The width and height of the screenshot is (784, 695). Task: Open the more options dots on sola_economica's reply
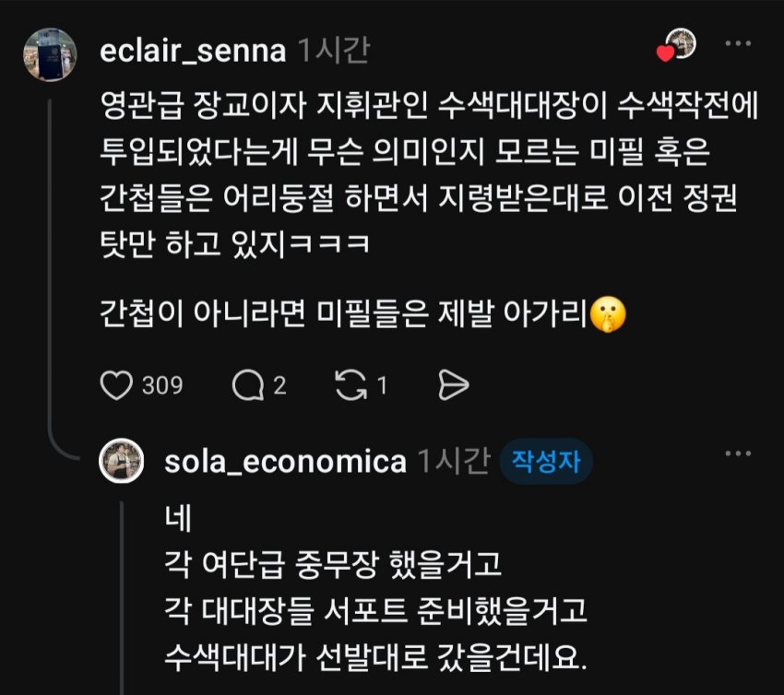click(x=738, y=454)
